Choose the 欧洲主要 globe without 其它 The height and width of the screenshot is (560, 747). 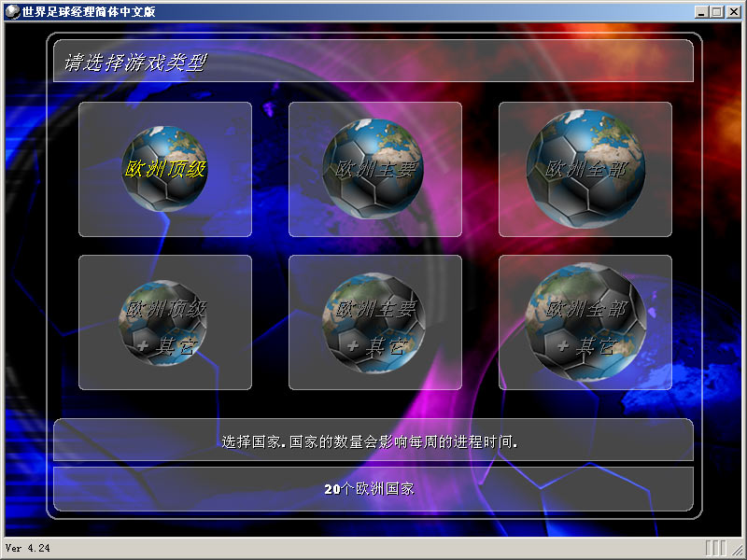(375, 169)
